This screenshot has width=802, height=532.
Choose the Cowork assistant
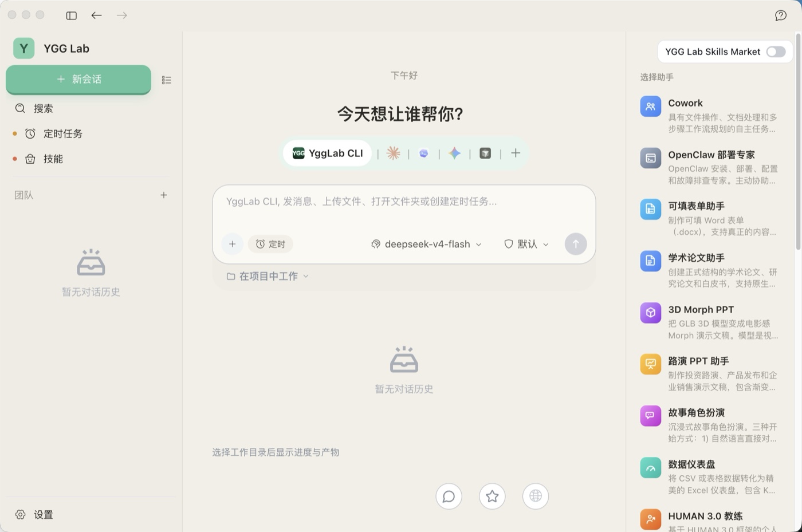[x=709, y=116]
